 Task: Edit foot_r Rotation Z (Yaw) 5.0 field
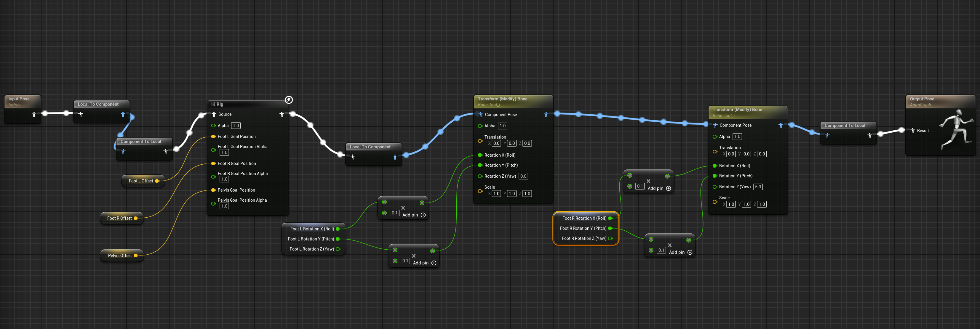click(758, 187)
